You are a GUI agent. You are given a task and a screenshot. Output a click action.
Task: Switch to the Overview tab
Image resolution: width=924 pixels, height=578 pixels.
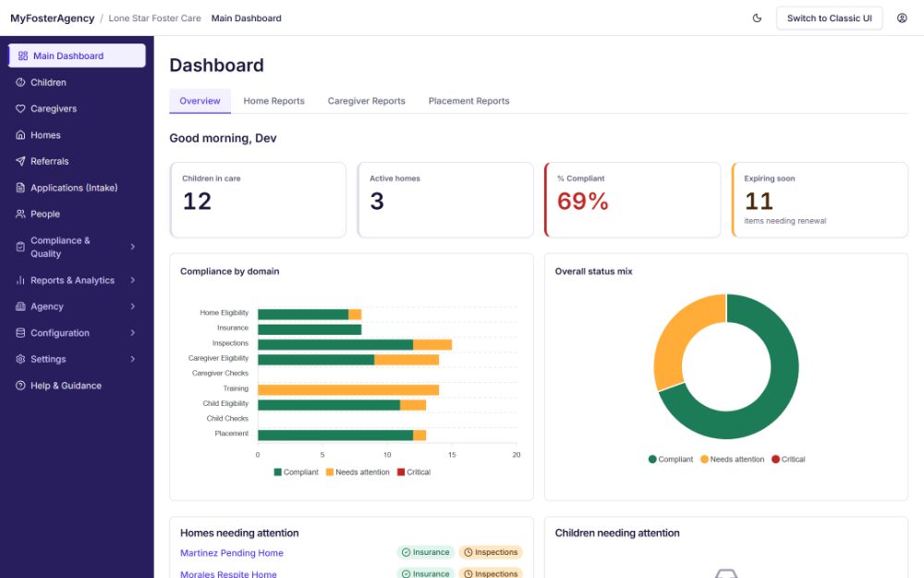tap(200, 101)
